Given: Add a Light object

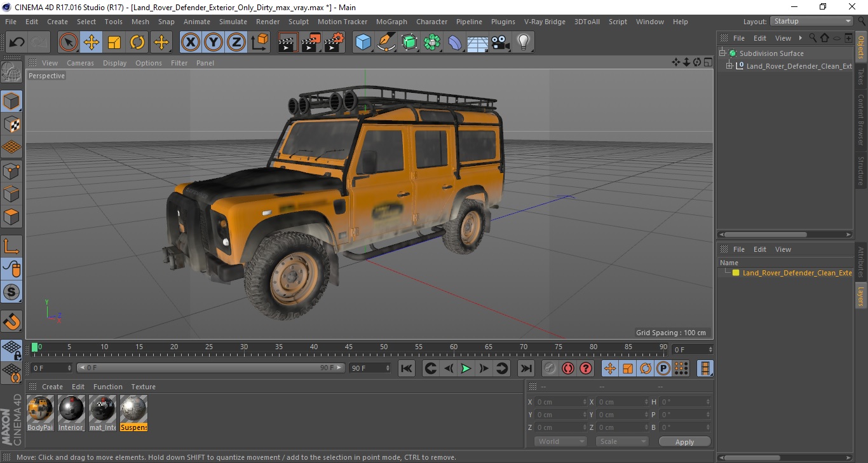Looking at the screenshot, I should [x=524, y=43].
